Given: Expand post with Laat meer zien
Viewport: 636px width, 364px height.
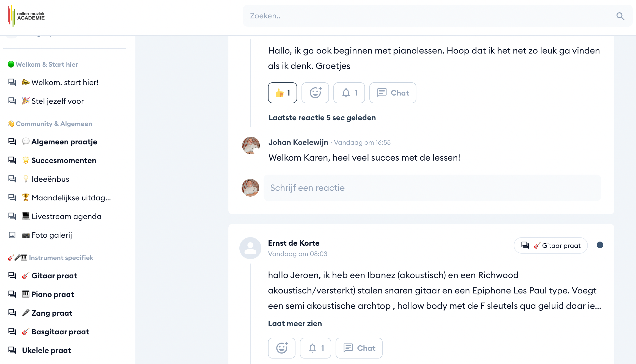Looking at the screenshot, I should 295,323.
